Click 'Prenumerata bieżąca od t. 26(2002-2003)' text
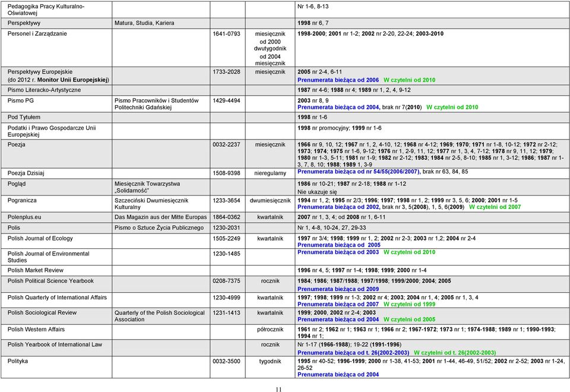 (x=353, y=353)
